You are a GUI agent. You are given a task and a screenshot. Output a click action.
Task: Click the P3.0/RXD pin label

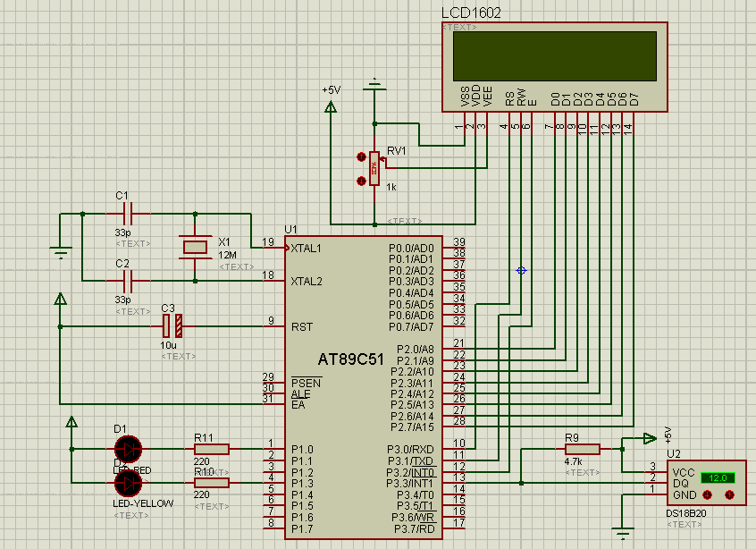410,449
